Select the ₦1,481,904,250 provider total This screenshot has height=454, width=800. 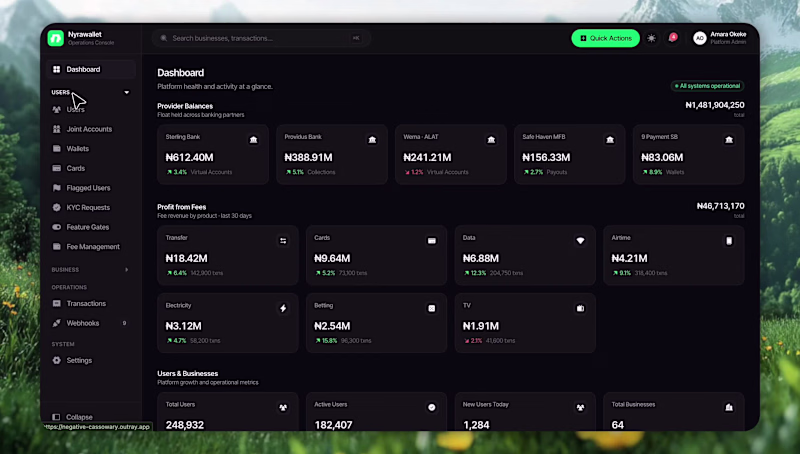pyautogui.click(x=715, y=105)
